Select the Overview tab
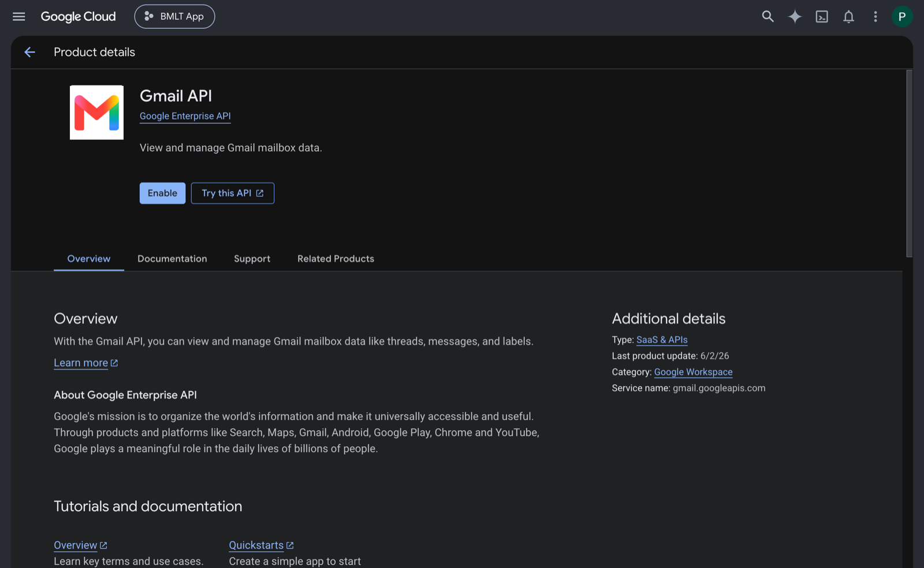This screenshot has height=568, width=924. click(88, 259)
